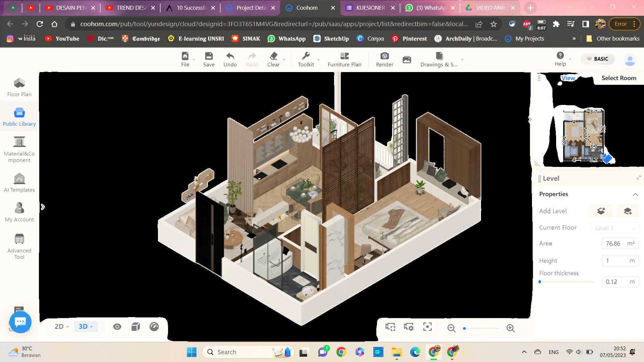Viewport: 644px width, 362px height.
Task: Expand the Drawings & S... dropdown arrow
Action: click(x=462, y=60)
